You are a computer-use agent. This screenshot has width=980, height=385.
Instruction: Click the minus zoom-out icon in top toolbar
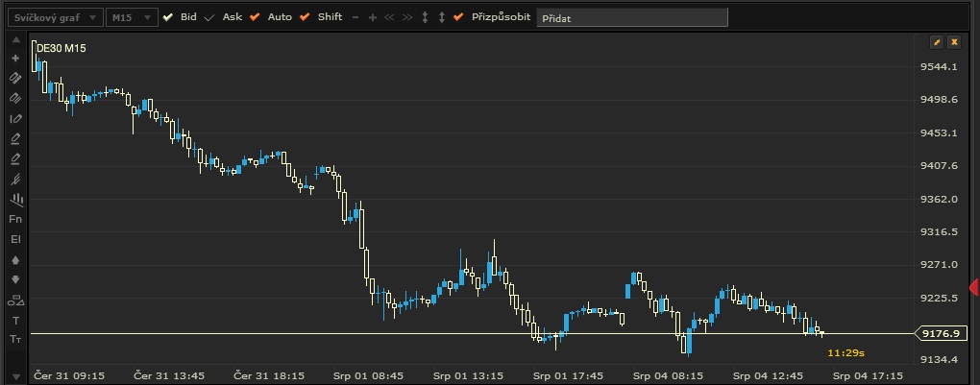[x=355, y=17]
